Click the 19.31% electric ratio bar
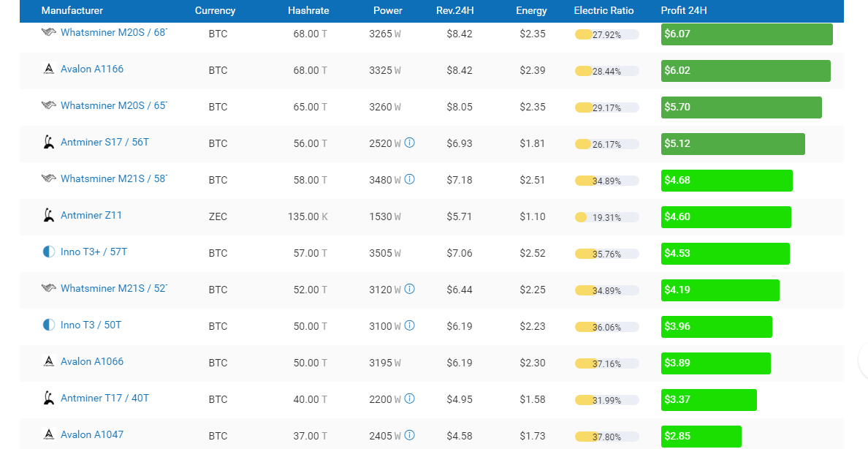 tap(606, 217)
